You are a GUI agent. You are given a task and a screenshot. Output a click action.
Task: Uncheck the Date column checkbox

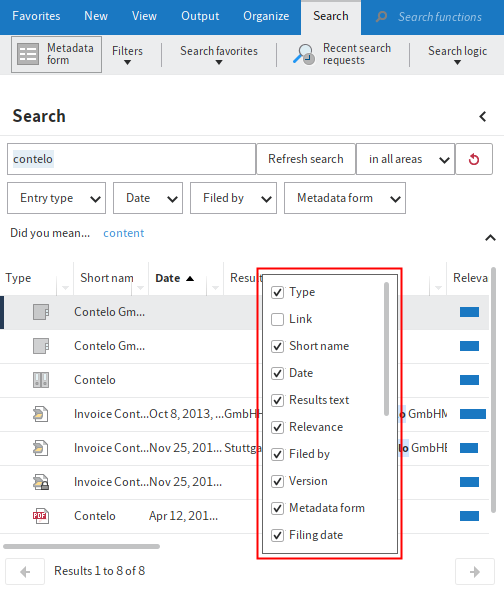tap(277, 373)
